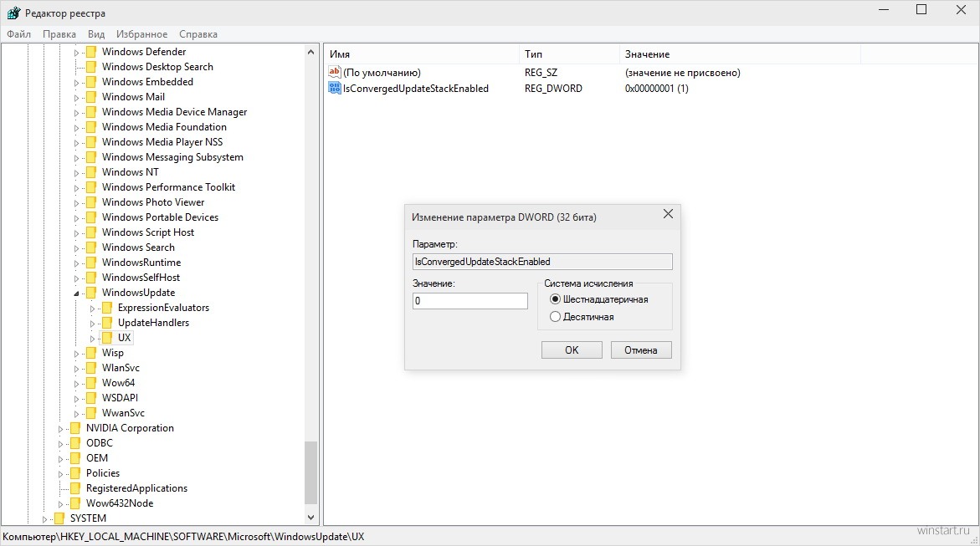This screenshot has width=980, height=546.
Task: Click the Windows Search folder icon
Action: coord(91,247)
